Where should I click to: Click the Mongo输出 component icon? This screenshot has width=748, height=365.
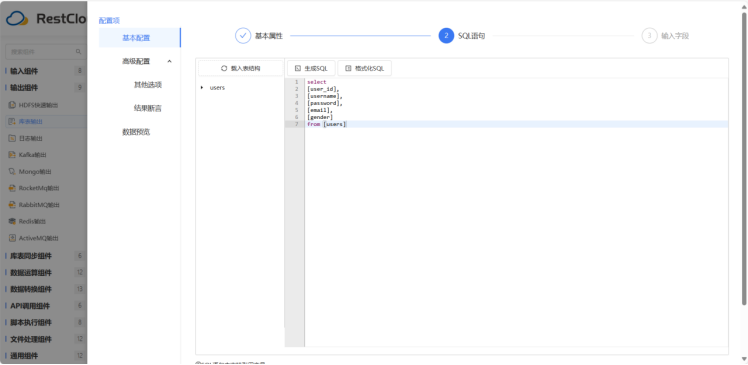[12, 171]
